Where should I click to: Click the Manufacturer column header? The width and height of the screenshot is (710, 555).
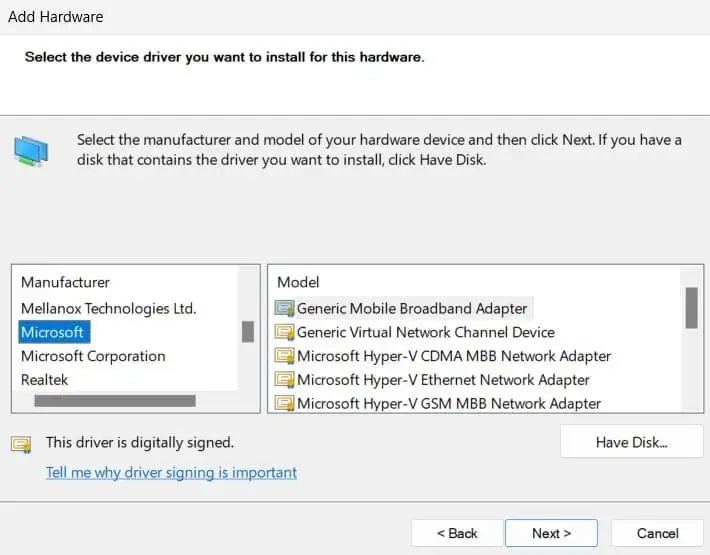click(x=65, y=282)
